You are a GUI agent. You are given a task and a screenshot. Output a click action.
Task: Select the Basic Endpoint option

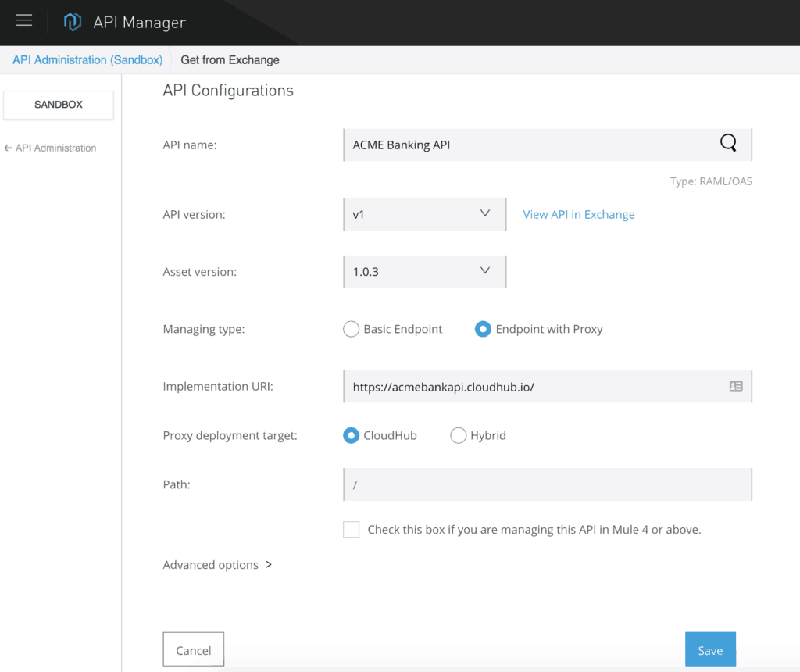tap(351, 329)
